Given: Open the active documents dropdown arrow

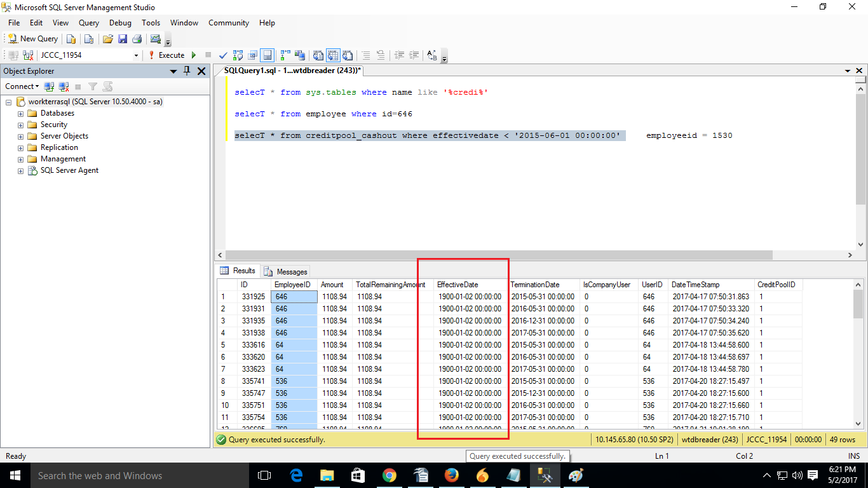Looking at the screenshot, I should (x=848, y=71).
